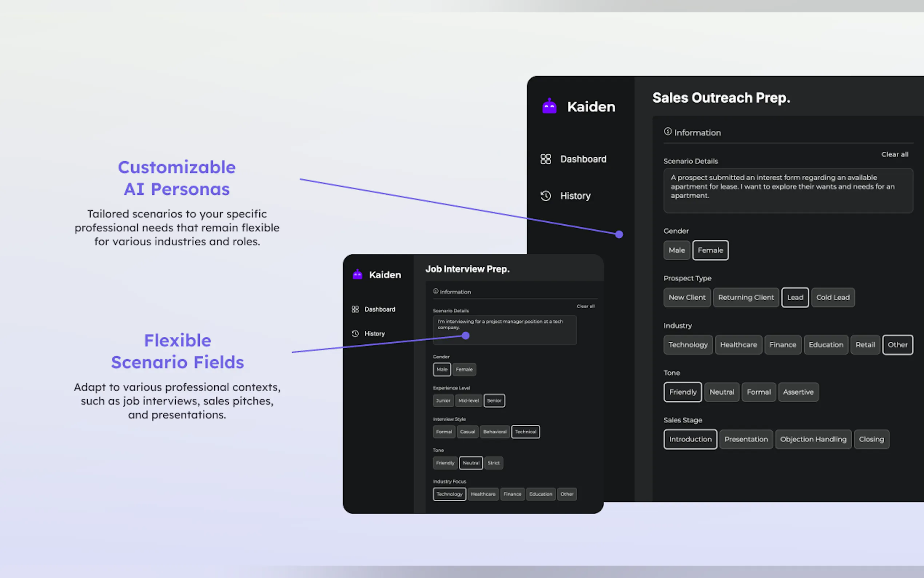Click Clear all in Job Interview panel

[585, 306]
